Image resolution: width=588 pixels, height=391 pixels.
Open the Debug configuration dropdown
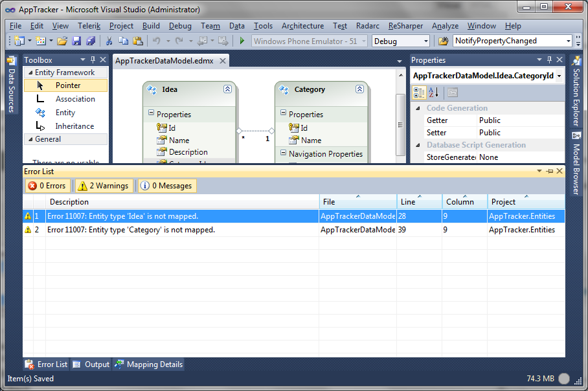pyautogui.click(x=426, y=41)
